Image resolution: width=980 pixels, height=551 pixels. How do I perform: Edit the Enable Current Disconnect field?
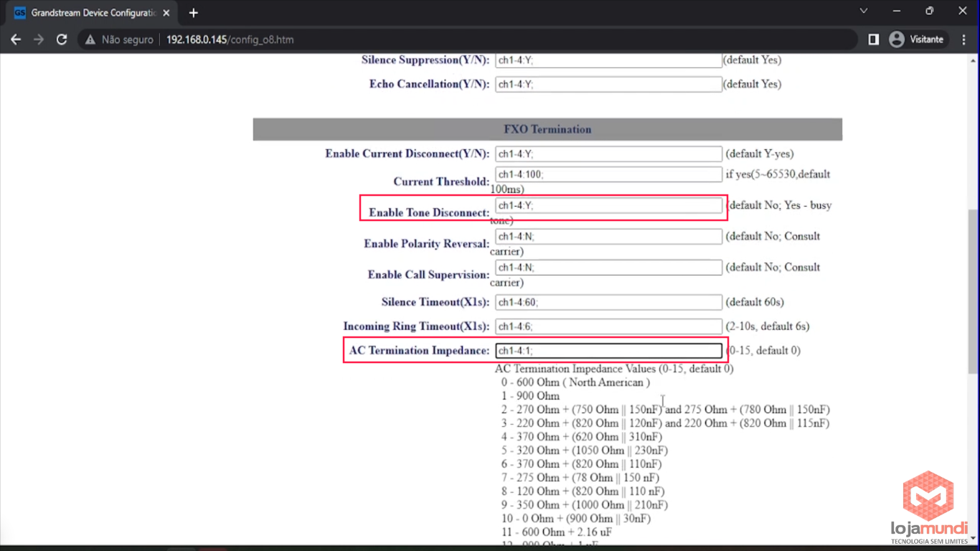[x=608, y=154]
